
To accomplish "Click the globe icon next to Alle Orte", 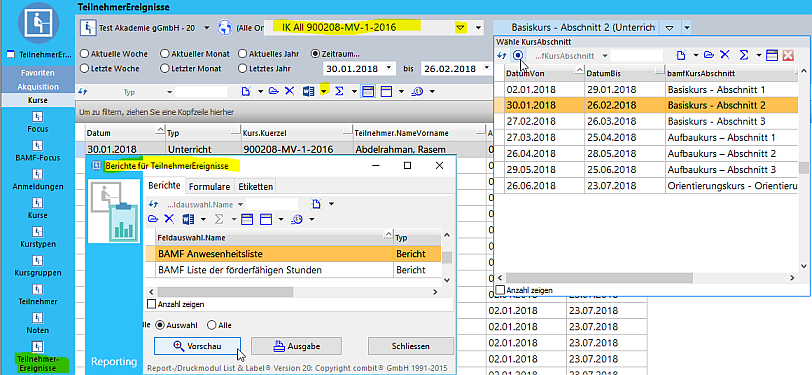I will [x=225, y=27].
